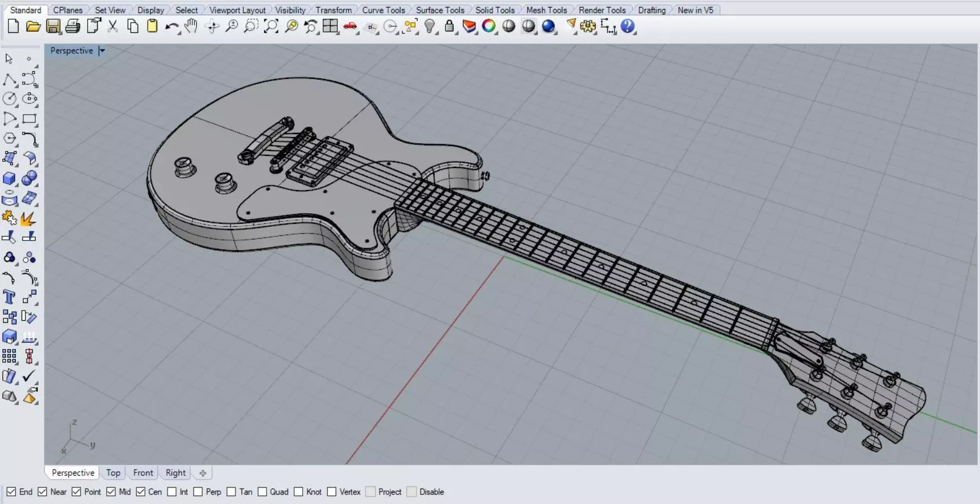
Task: Switch to the Front viewport tab
Action: (x=143, y=473)
